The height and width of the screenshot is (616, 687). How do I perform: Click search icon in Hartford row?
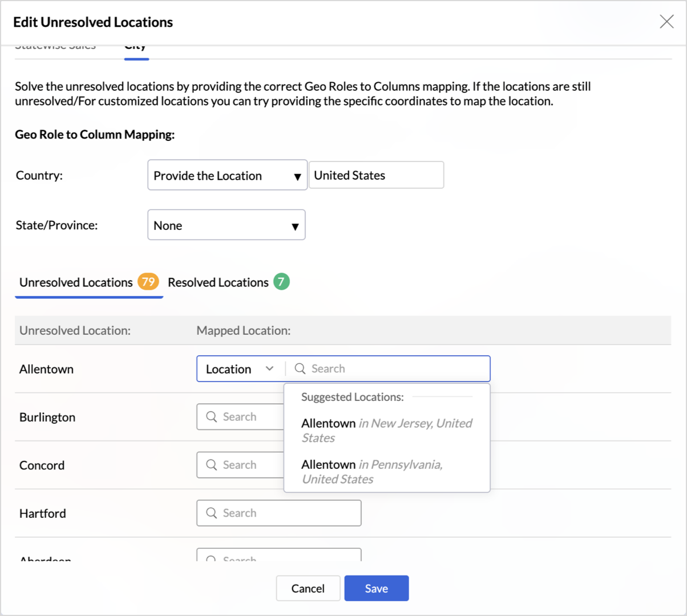(212, 513)
